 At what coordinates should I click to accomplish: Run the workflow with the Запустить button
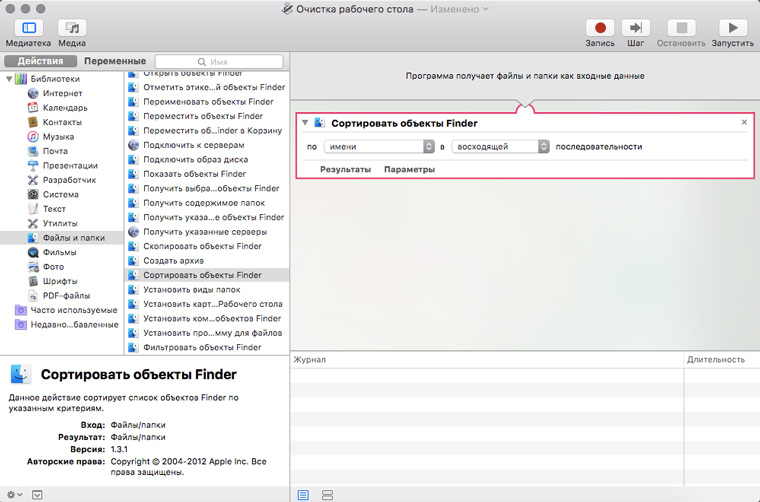tap(732, 28)
